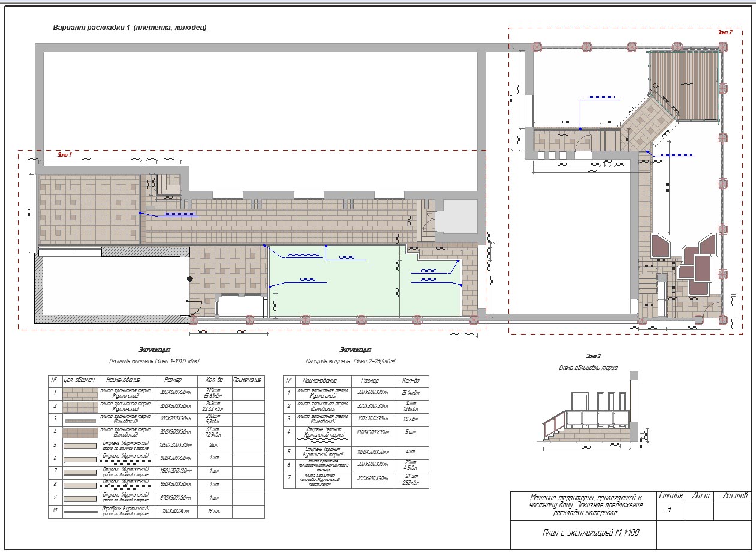Click quantity cell "25шт 4,5кв.м"

[411, 465]
